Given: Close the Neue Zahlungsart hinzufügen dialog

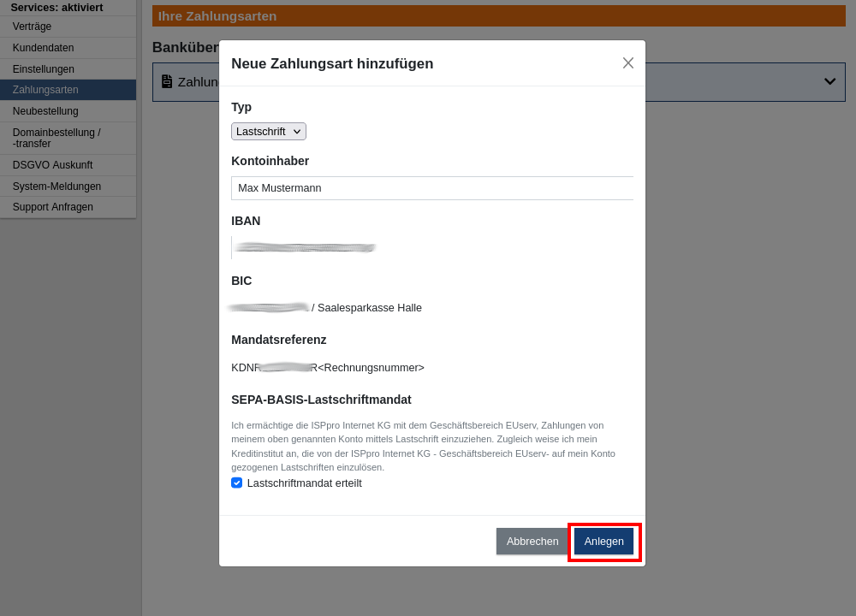Looking at the screenshot, I should (x=627, y=63).
